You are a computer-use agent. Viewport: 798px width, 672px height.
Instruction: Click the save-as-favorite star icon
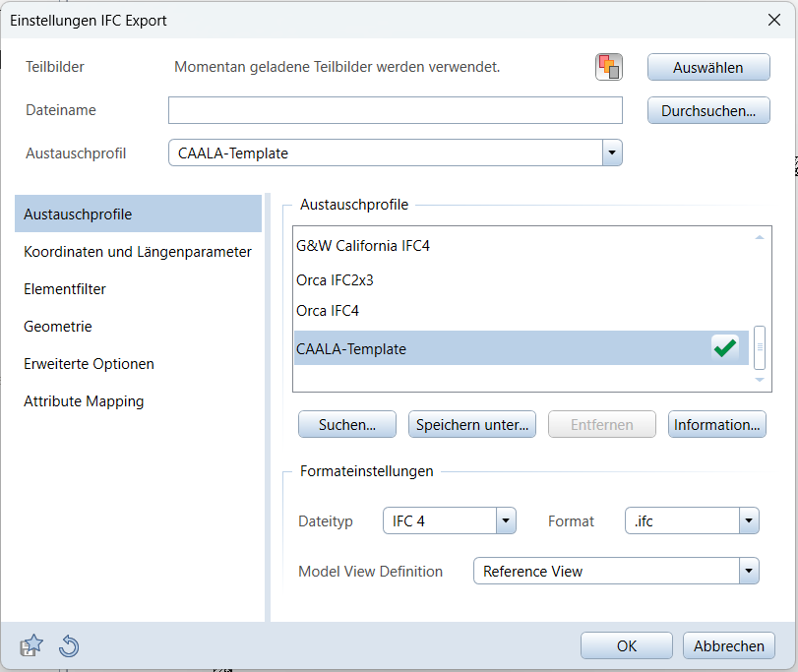[x=32, y=645]
